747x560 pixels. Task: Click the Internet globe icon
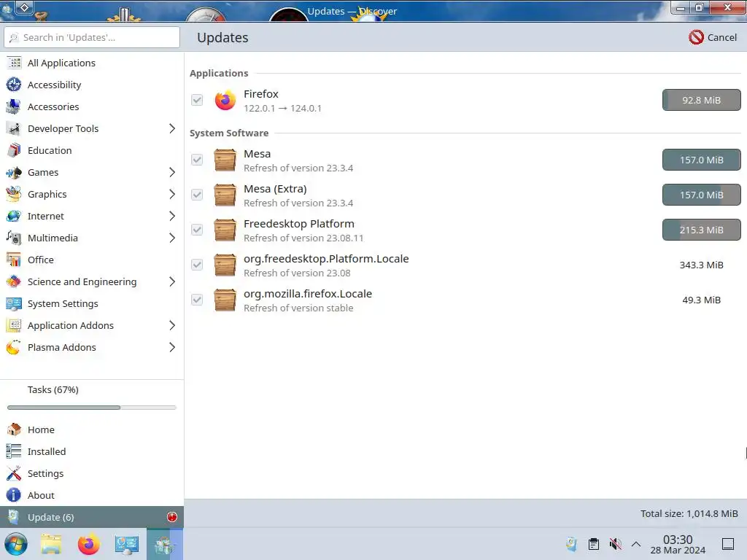point(14,216)
